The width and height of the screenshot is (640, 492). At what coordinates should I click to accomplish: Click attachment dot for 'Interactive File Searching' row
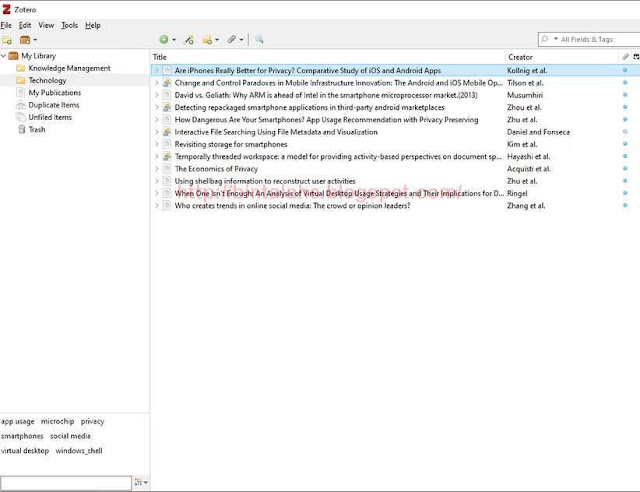point(625,131)
